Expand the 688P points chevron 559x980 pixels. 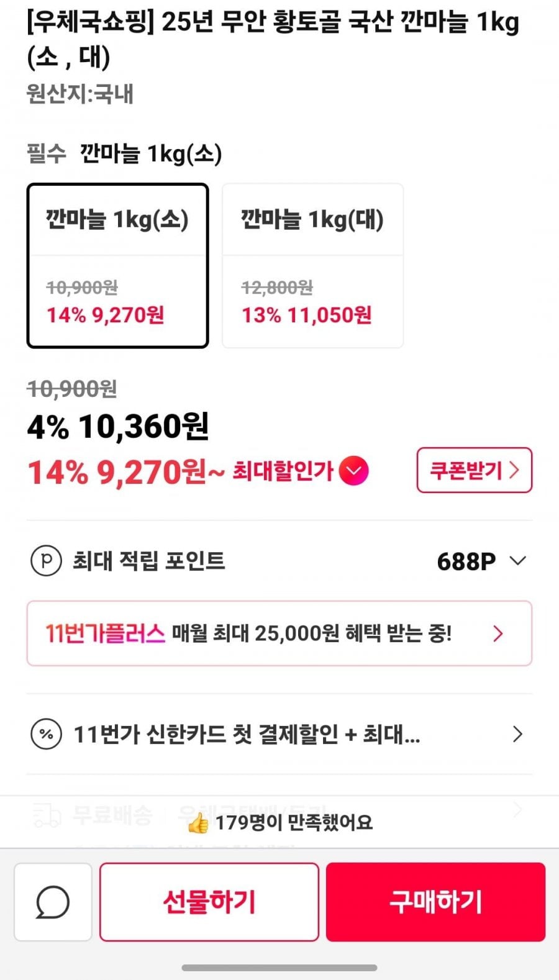click(517, 561)
